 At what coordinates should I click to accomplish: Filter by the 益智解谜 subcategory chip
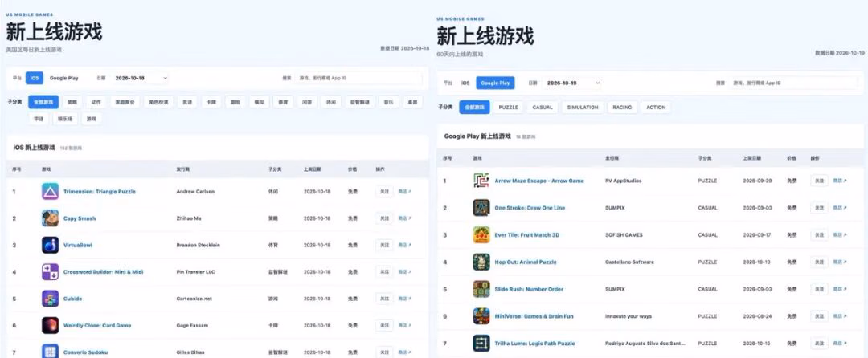point(360,102)
